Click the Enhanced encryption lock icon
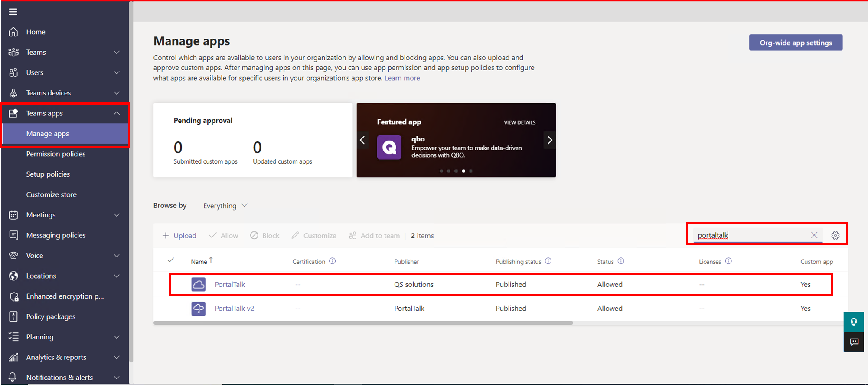Viewport: 868px width, 385px height. click(x=13, y=296)
